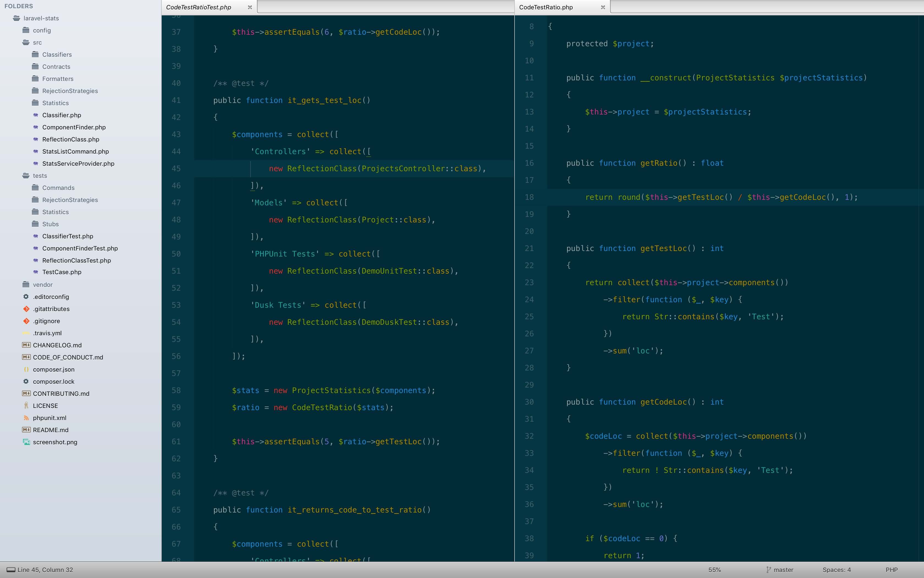Viewport: 924px width, 578px height.
Task: Click the gear icon beside .editorconfig
Action: 26,297
